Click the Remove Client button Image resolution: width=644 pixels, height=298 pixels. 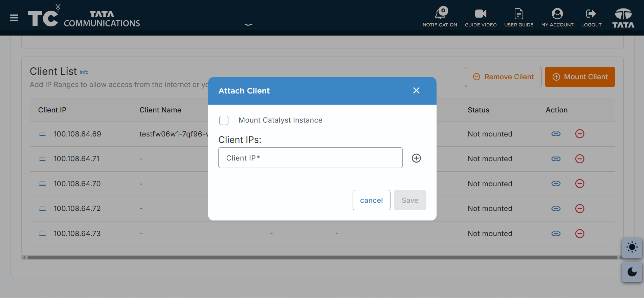pos(503,77)
